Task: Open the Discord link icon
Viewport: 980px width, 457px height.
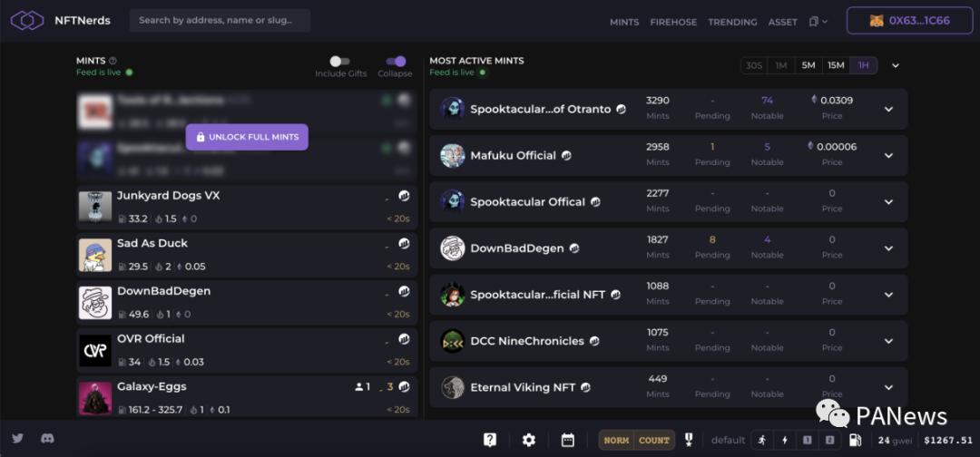Action: 47,439
